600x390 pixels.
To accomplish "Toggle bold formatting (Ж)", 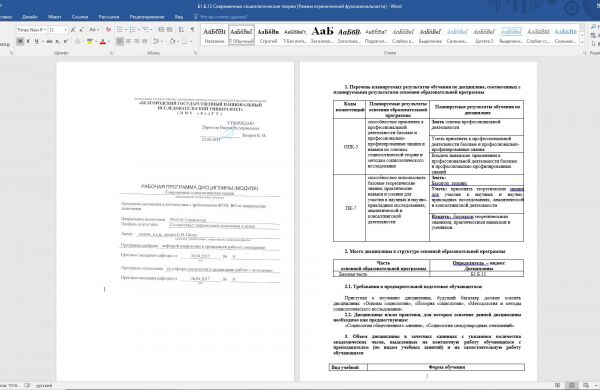I will [20, 41].
